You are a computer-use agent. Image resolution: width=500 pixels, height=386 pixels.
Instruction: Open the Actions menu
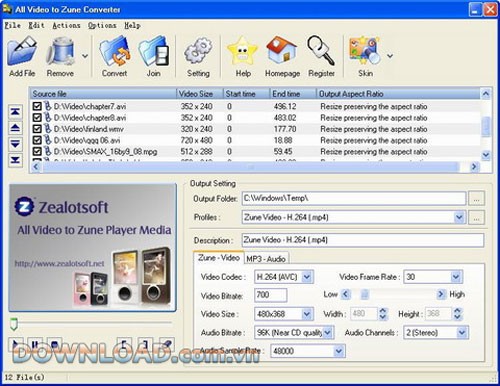tap(66, 25)
